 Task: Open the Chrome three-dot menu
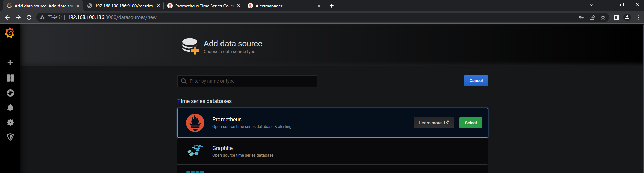click(638, 17)
